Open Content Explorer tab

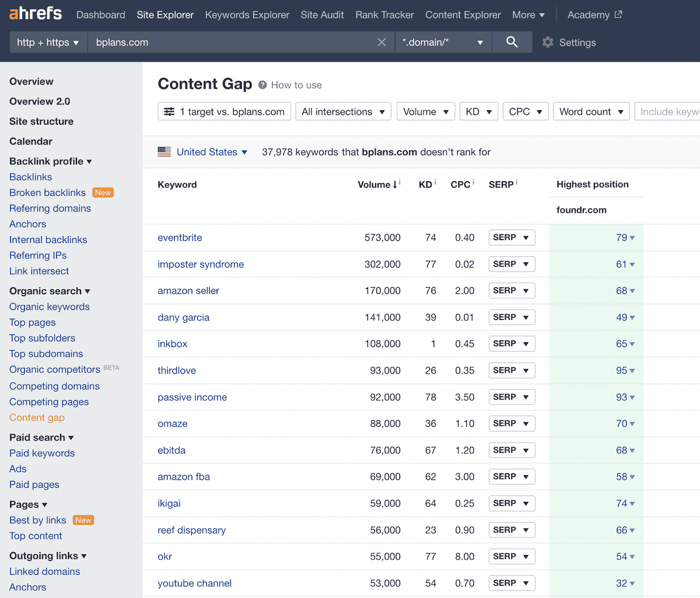click(x=463, y=15)
